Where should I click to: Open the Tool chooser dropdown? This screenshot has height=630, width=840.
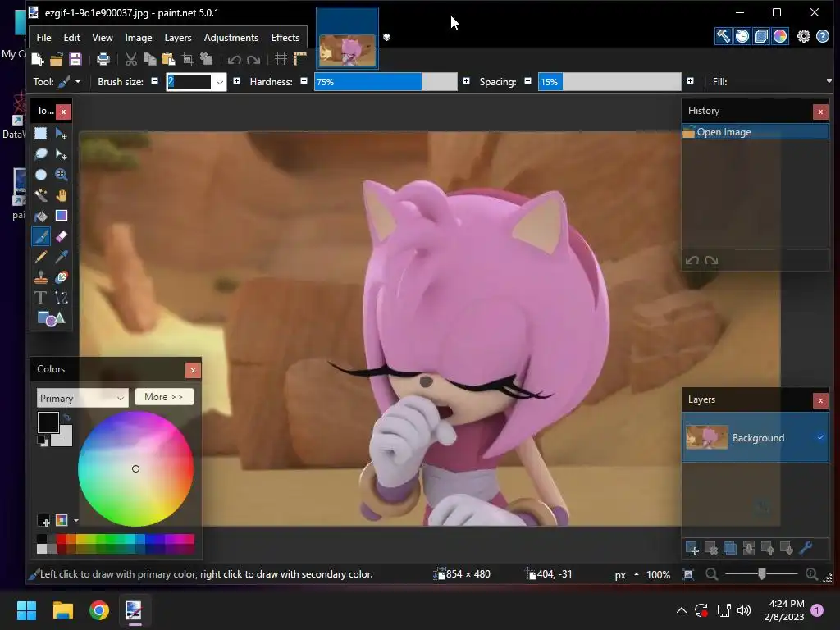pos(78,82)
